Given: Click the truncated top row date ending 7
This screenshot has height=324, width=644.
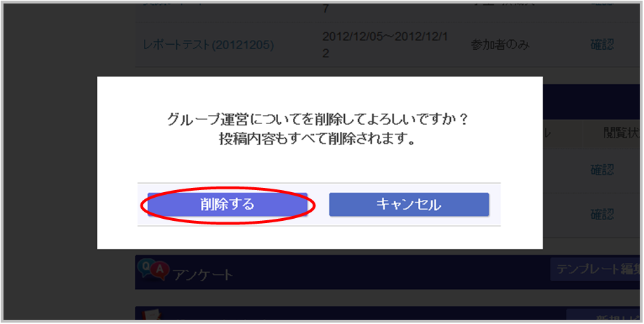Looking at the screenshot, I should 325,9.
